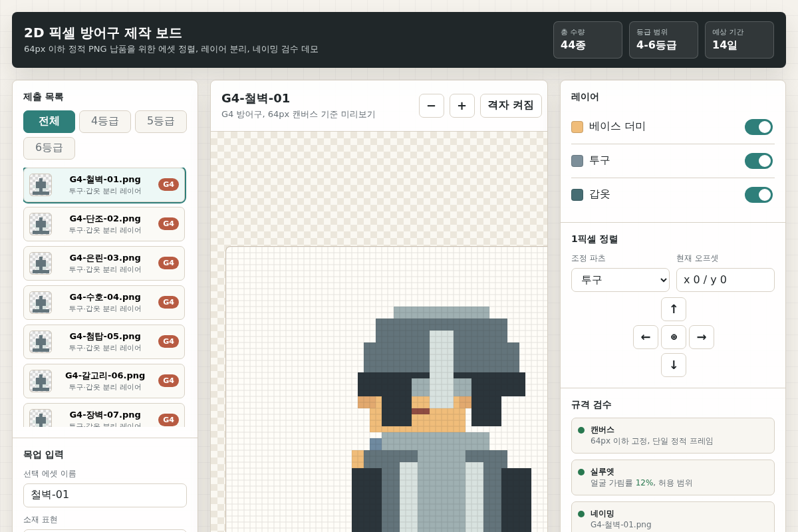Click G4-첨탑-05.png armor thumbnail icon
798x532 pixels.
(41, 342)
